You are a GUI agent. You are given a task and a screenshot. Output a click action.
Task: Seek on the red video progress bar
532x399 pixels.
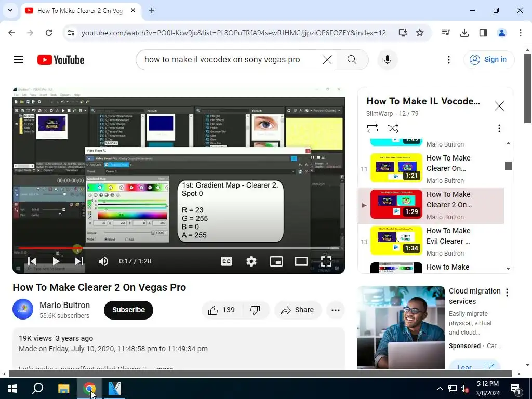[179, 248]
